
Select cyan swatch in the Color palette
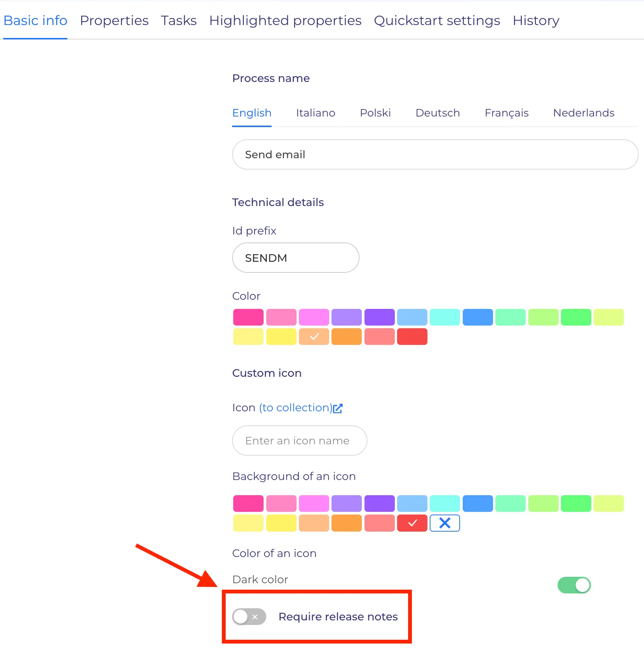(x=445, y=317)
